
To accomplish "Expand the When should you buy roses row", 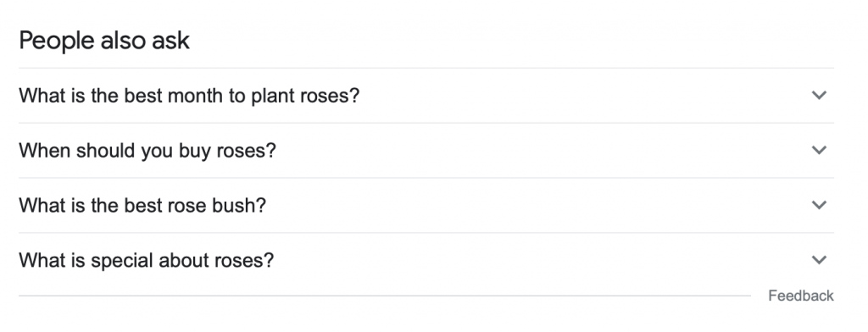I will coord(426,151).
